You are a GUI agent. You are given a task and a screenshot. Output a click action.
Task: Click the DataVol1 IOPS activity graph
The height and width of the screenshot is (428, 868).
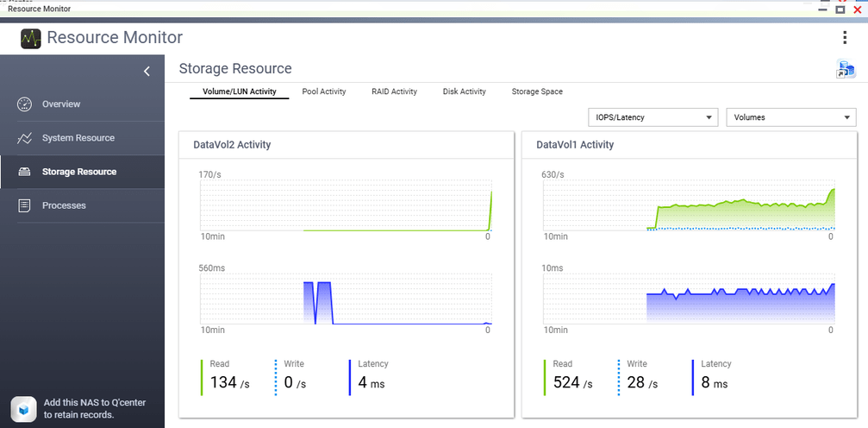[x=690, y=205]
